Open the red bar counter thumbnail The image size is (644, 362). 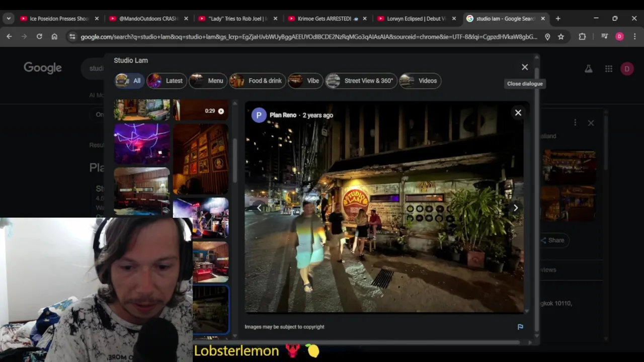pyautogui.click(x=210, y=262)
